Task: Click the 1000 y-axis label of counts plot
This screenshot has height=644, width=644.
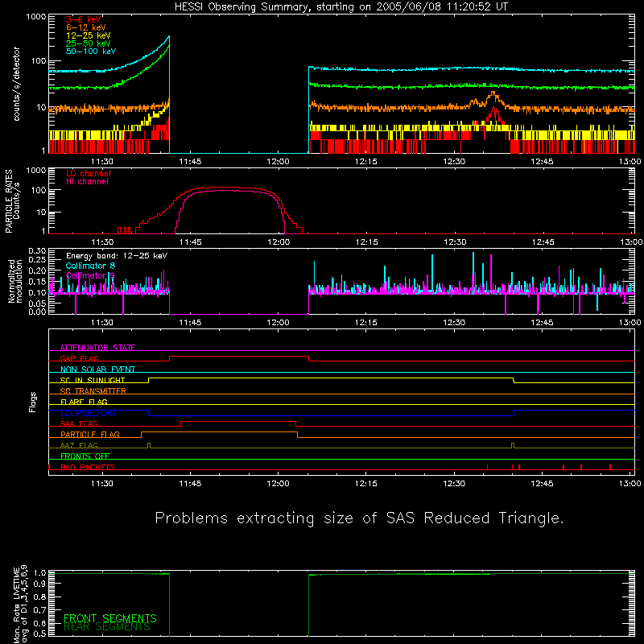Action: click(x=35, y=17)
